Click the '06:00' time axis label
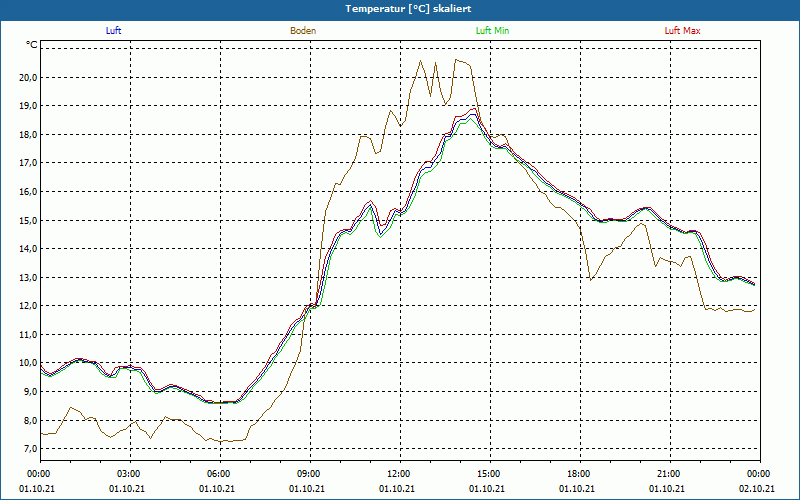 [220, 474]
